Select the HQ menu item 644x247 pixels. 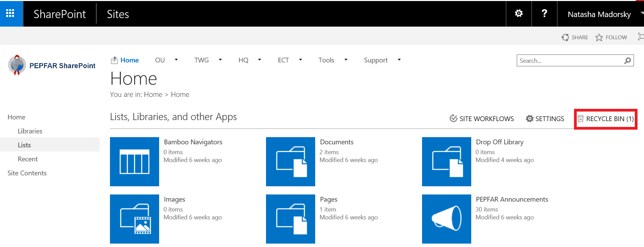click(x=243, y=60)
